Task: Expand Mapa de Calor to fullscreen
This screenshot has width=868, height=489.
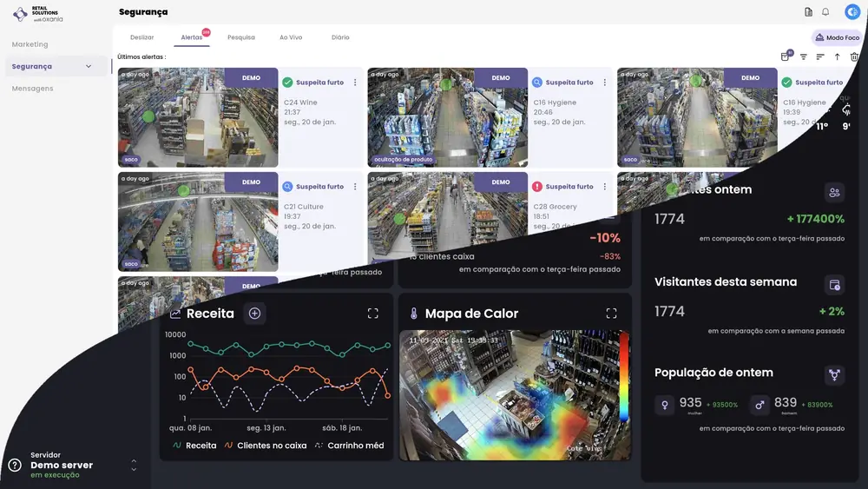Action: tap(611, 314)
